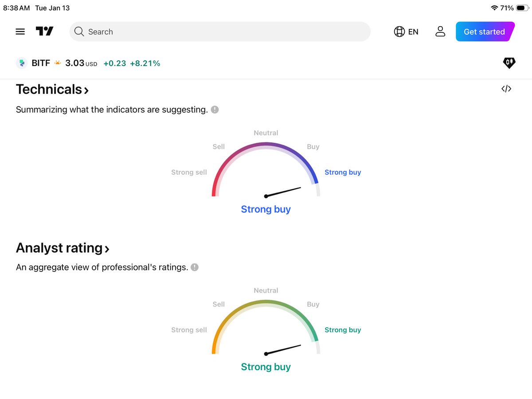The width and height of the screenshot is (532, 399).
Task: Open the user profile icon
Action: coord(440,31)
